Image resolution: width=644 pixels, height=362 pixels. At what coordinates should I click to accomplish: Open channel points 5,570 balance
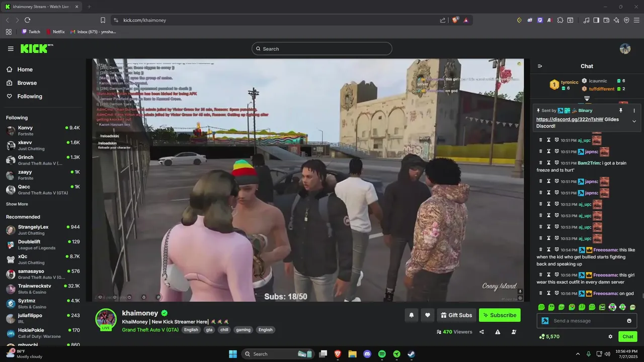coord(549,337)
